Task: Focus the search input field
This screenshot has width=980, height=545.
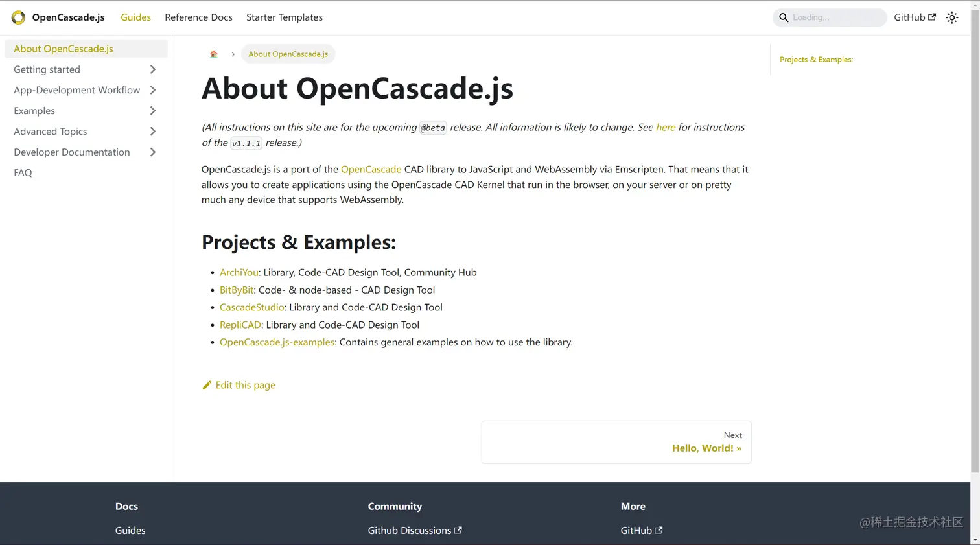Action: pos(830,17)
